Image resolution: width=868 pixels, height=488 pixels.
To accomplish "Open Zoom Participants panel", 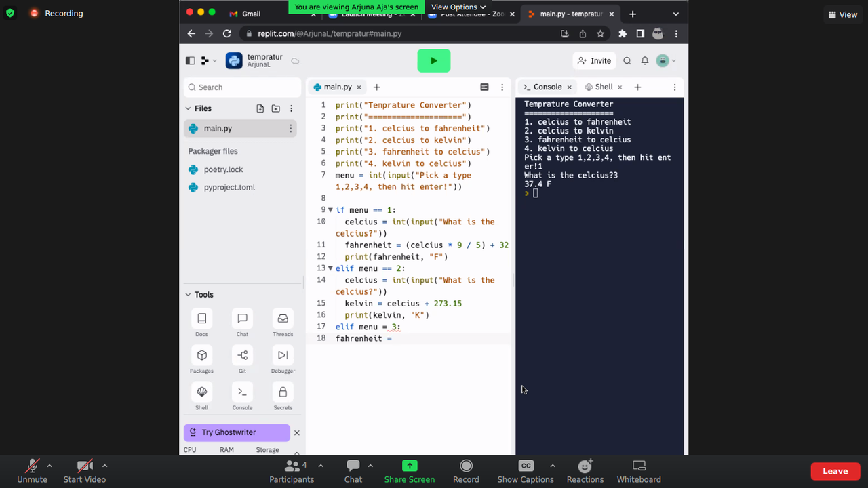I will coord(292,471).
